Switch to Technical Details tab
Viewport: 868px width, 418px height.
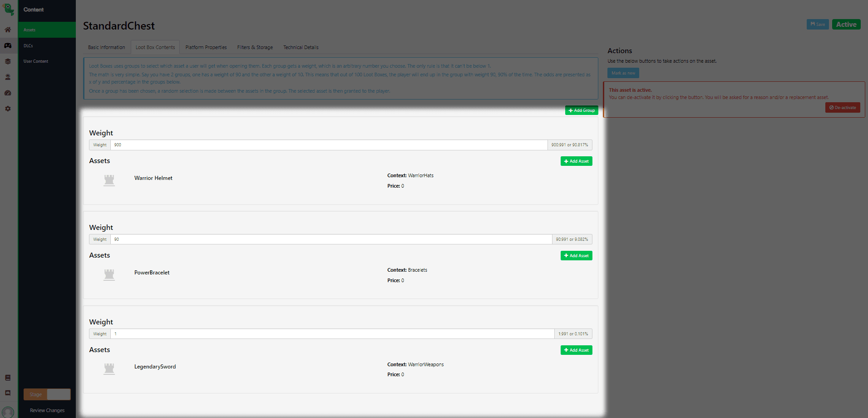click(301, 47)
